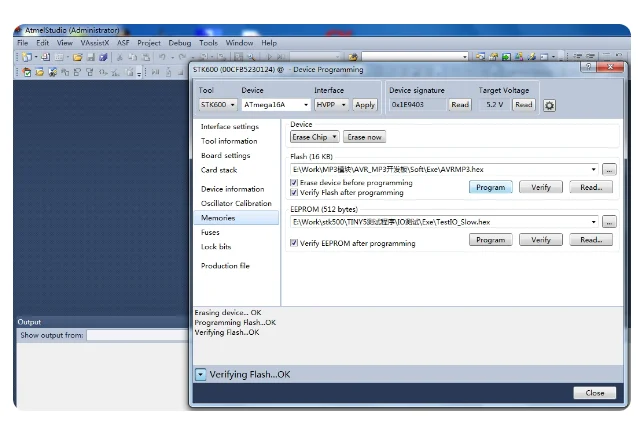
Task: Click the Flash Read.. button
Action: pos(591,187)
